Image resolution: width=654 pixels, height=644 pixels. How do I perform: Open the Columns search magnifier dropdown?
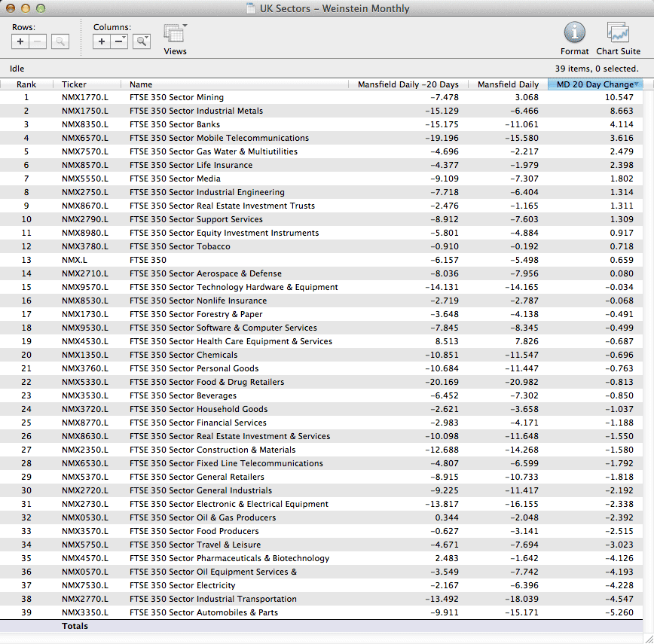point(142,42)
